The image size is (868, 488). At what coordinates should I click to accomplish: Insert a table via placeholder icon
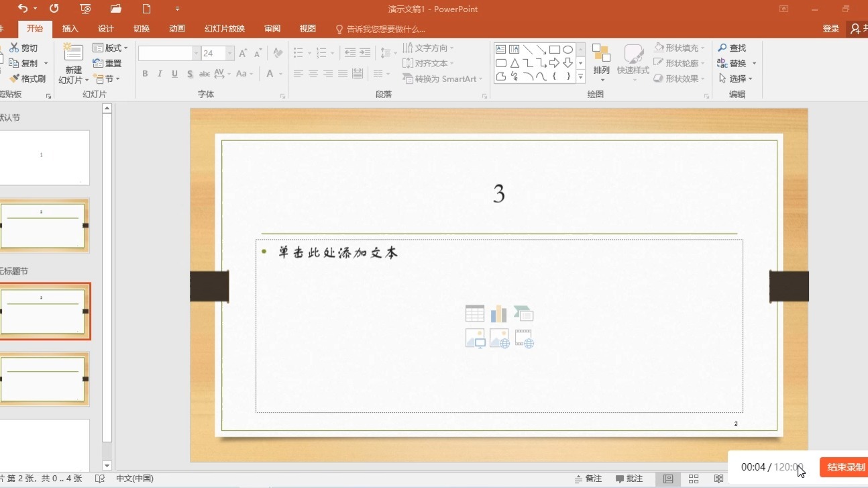pos(475,313)
